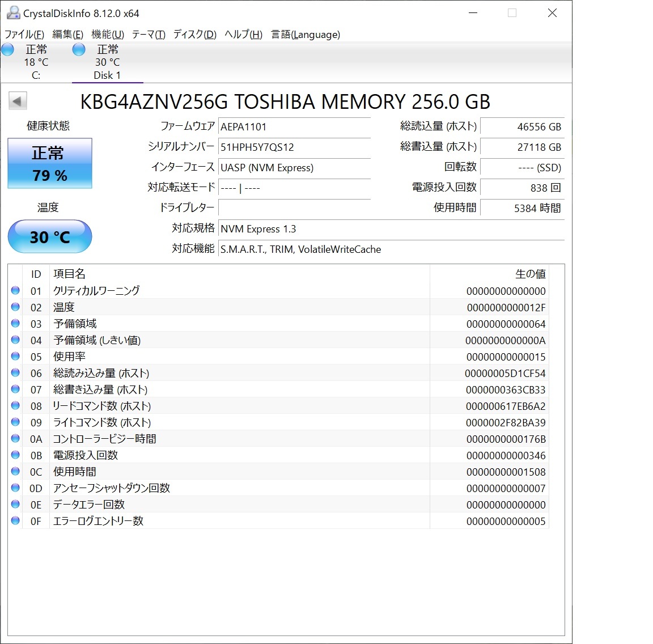Image resolution: width=653 pixels, height=644 pixels.
Task: Click the transfer mode field ---- | ----
Action: [294, 188]
